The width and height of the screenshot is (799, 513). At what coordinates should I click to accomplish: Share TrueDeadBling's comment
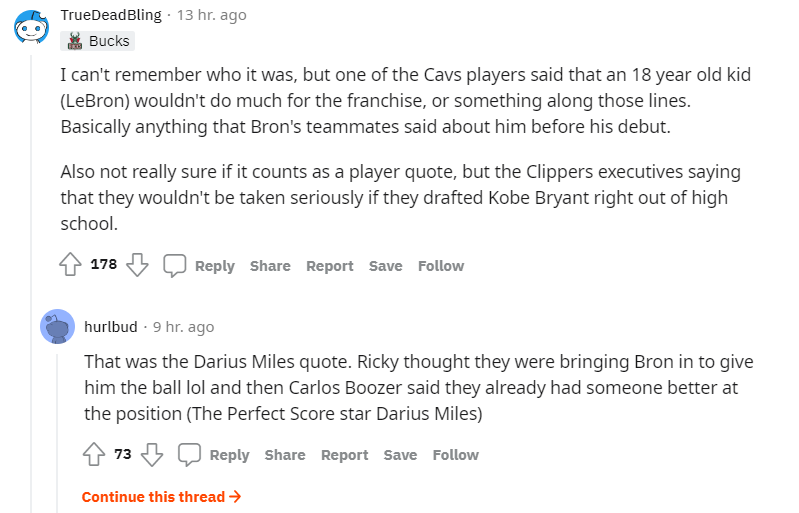(x=270, y=265)
